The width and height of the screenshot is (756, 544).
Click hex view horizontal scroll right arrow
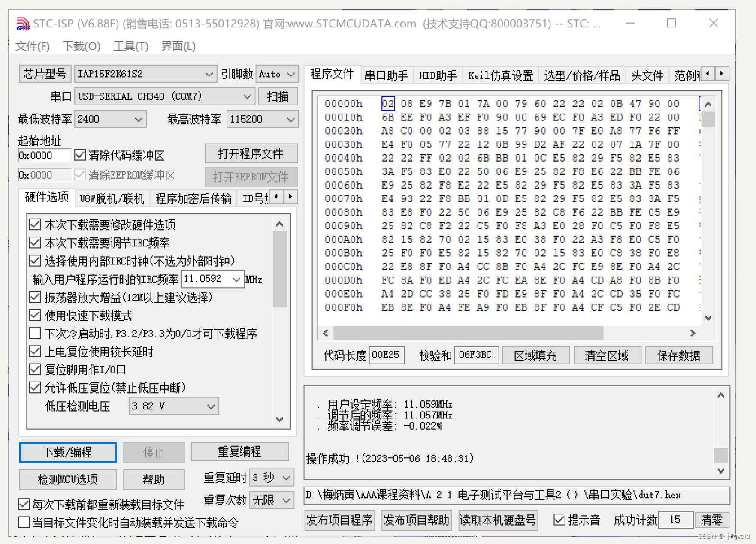pyautogui.click(x=693, y=333)
